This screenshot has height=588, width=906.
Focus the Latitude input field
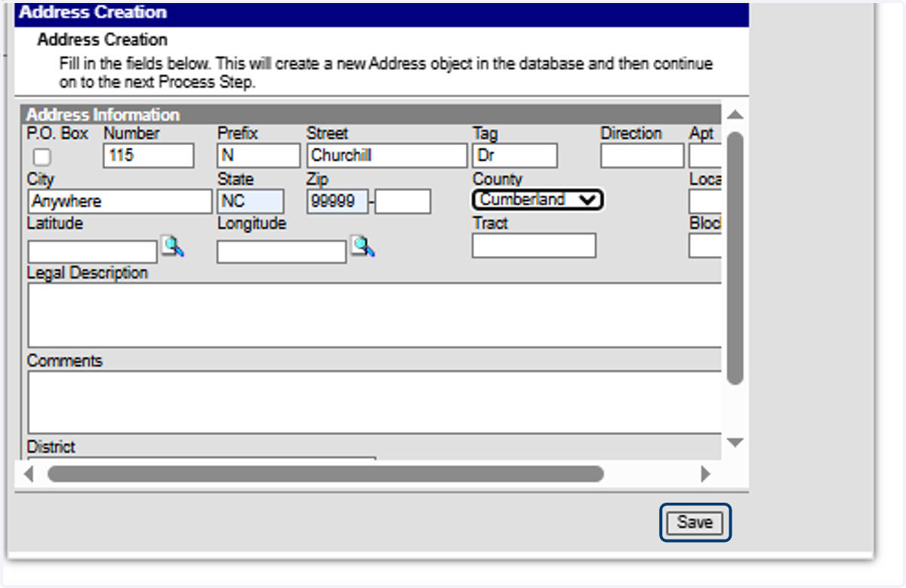coord(93,251)
